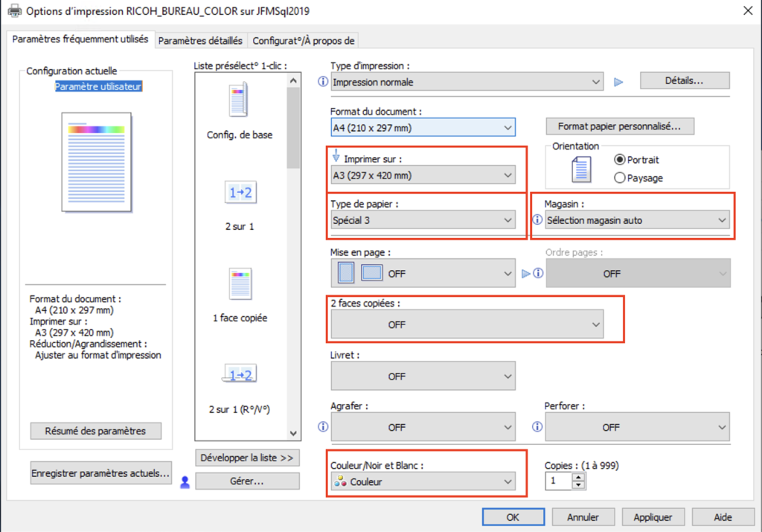Select Paysage orientation radio button
762x532 pixels.
point(620,178)
